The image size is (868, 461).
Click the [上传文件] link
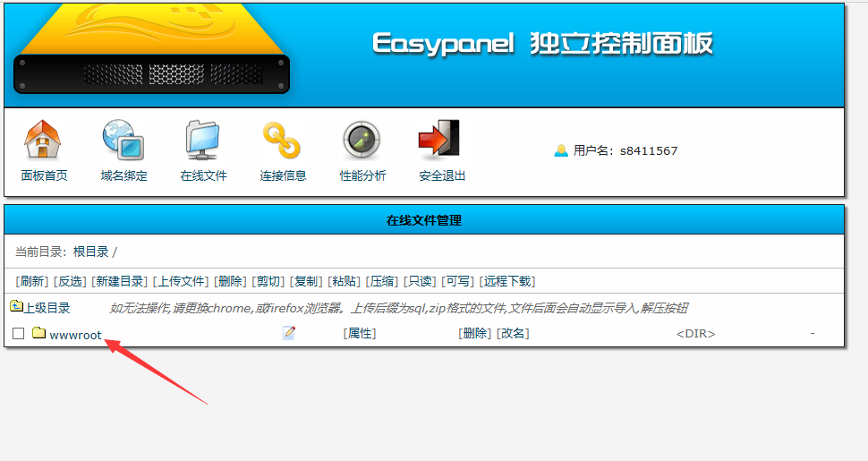click(x=181, y=281)
